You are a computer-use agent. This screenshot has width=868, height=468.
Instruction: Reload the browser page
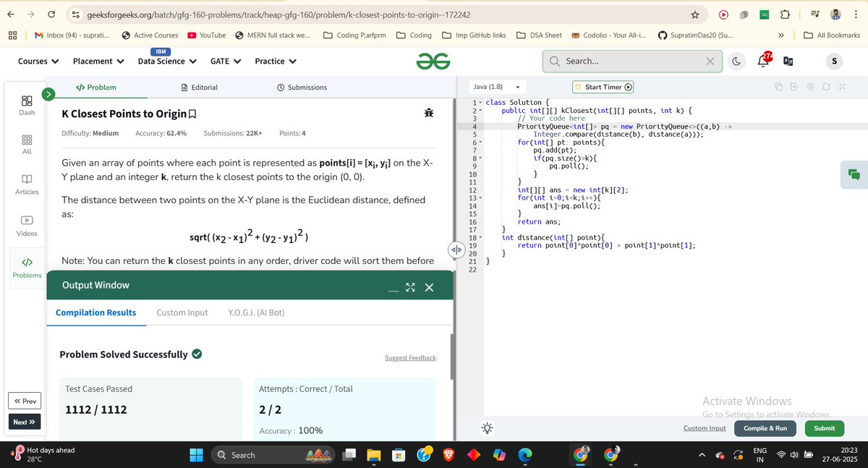(x=52, y=14)
